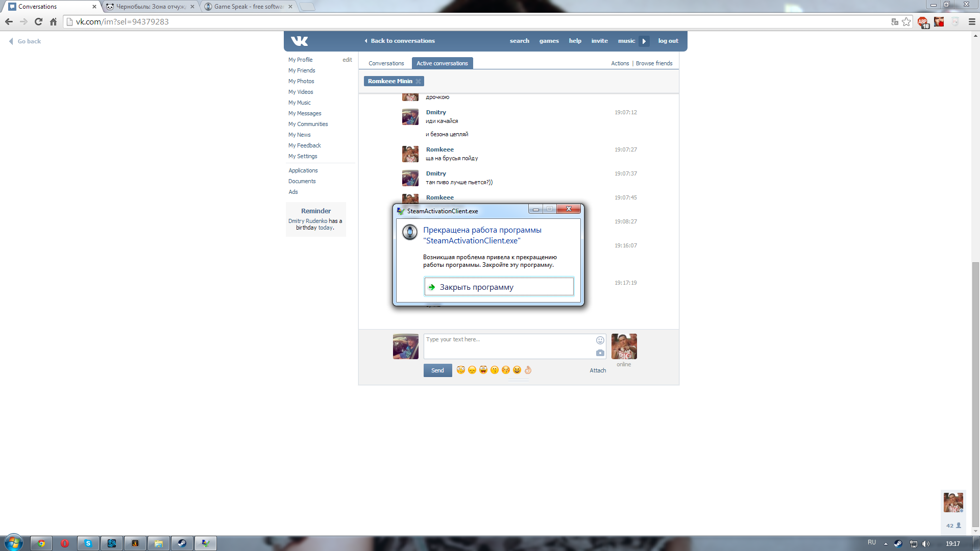Open the Chrome hamburger menu
The width and height of the screenshot is (980, 551).
(x=972, y=21)
